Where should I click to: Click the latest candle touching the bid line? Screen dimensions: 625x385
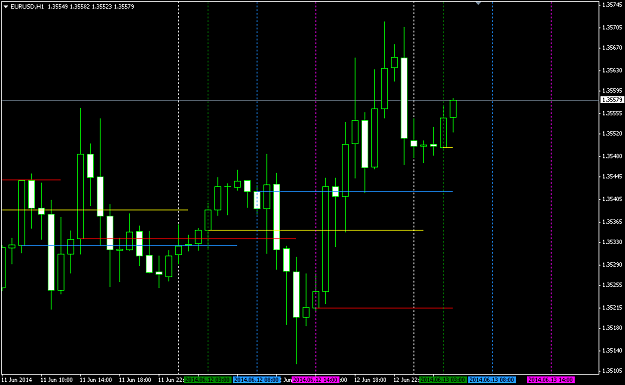453,109
